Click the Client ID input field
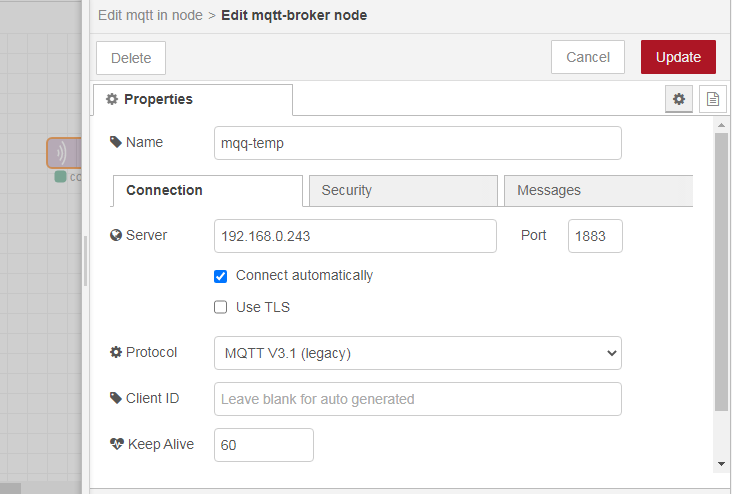Screen dimensions: 732x494 click(x=417, y=399)
